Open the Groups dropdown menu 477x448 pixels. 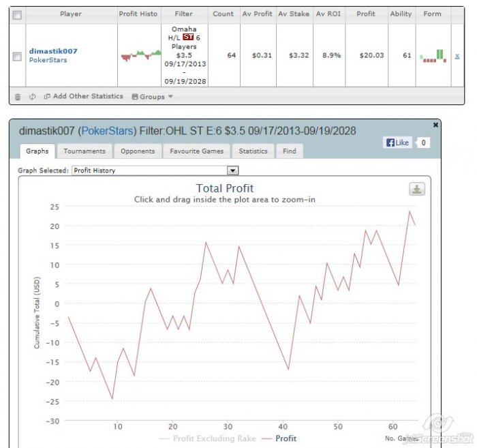[x=153, y=97]
